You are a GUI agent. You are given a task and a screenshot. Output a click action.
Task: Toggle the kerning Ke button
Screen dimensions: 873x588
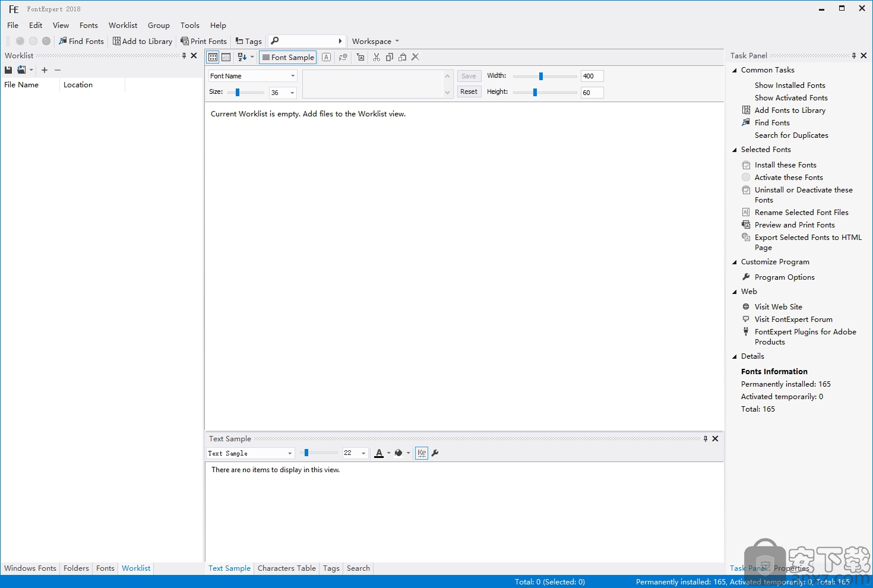422,453
